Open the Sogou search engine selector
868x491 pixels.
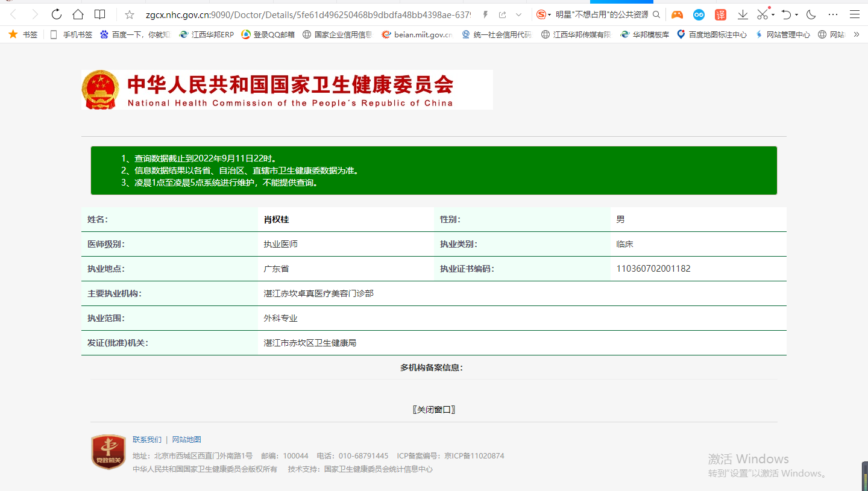544,14
